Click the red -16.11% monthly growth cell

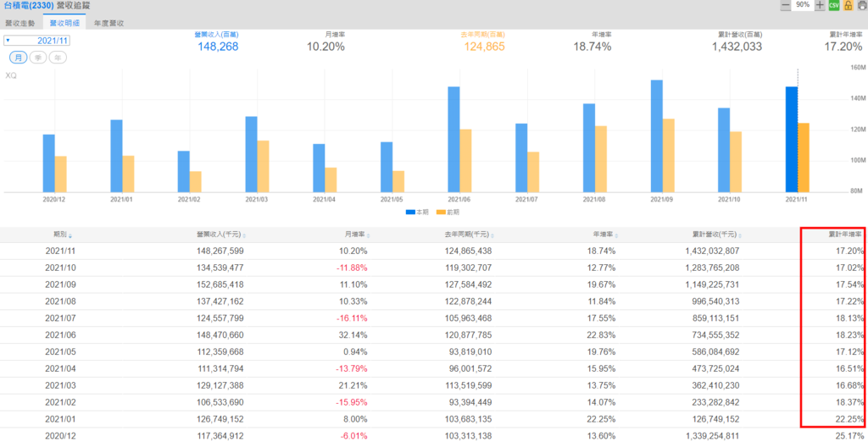click(x=352, y=318)
